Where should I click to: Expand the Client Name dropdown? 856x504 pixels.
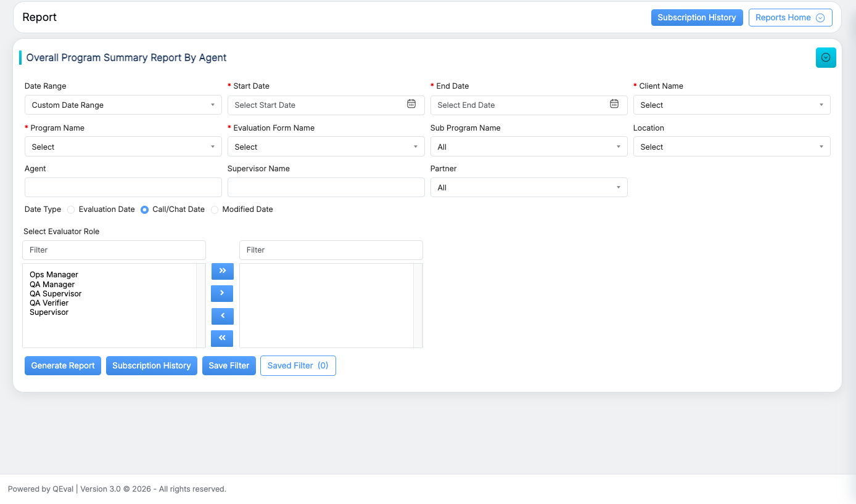click(731, 105)
